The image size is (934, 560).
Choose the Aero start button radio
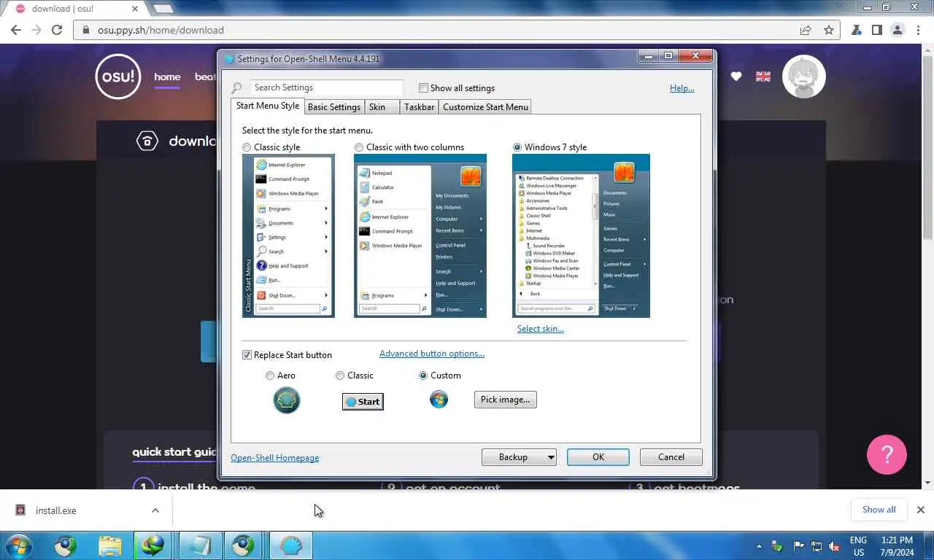pos(270,376)
